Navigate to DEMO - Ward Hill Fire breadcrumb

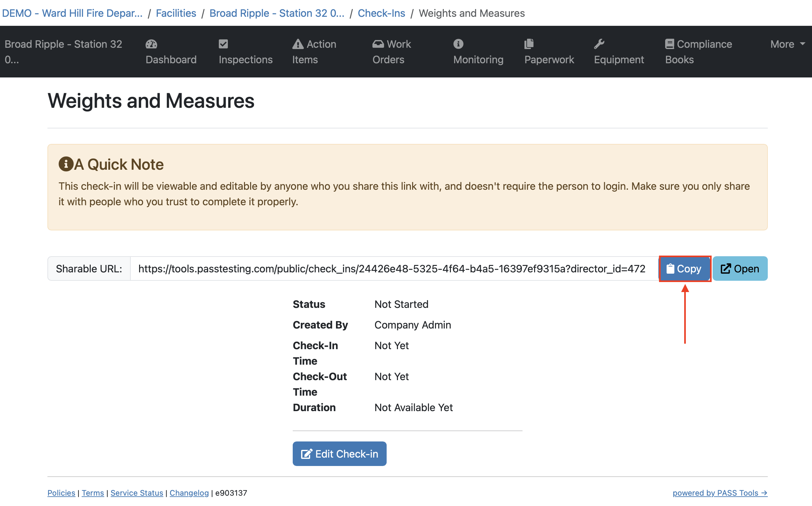[72, 13]
